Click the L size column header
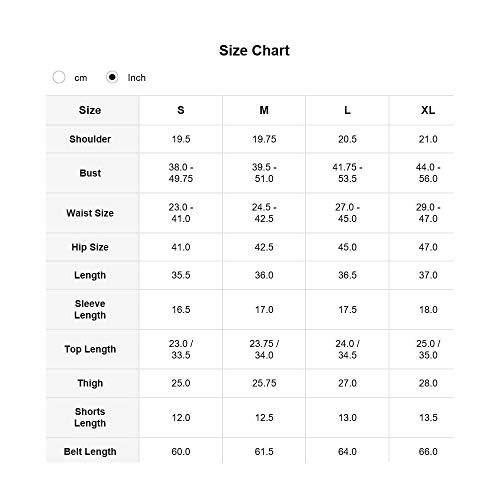The width and height of the screenshot is (500, 500). click(347, 110)
